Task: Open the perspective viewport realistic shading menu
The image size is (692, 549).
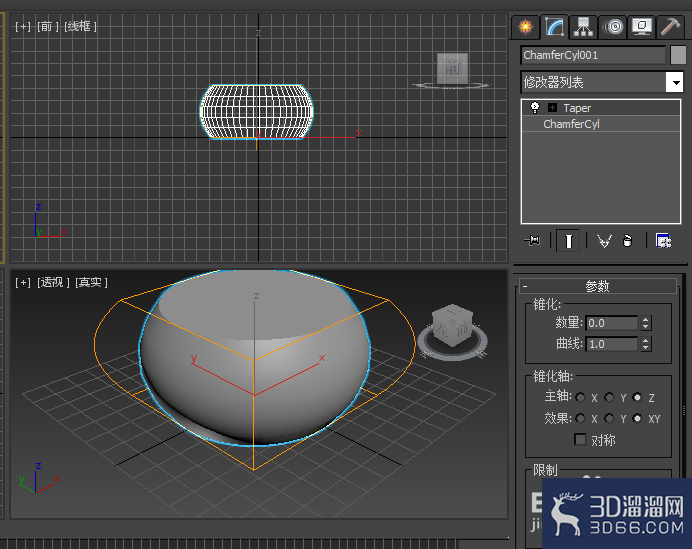Action: tap(91, 282)
